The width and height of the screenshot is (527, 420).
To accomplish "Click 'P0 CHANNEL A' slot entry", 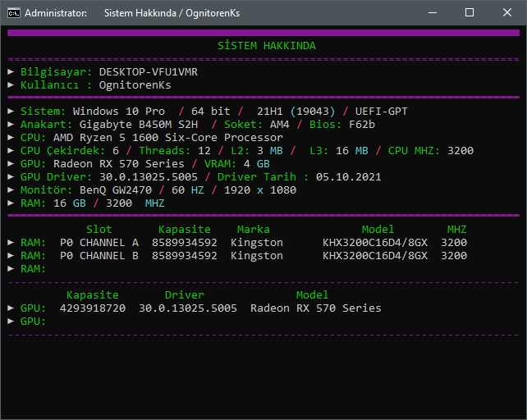I will 99,242.
